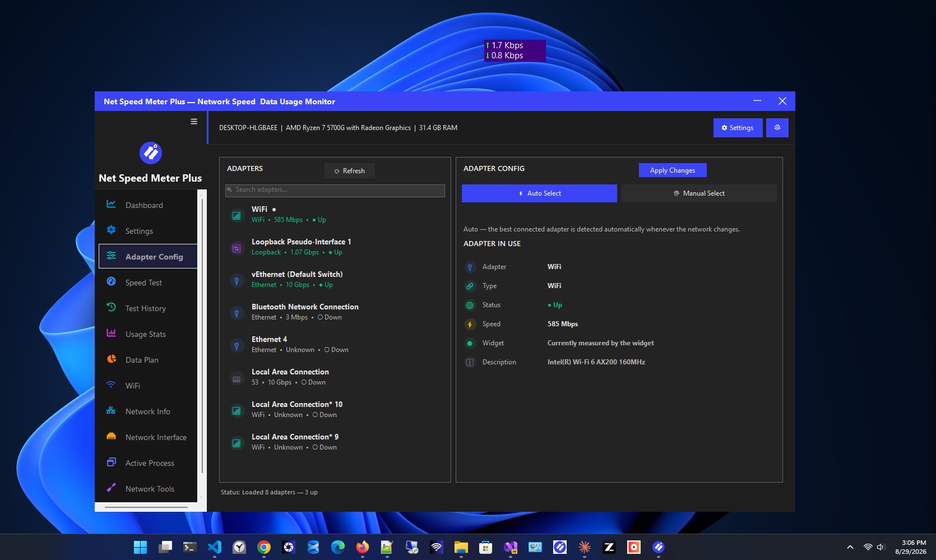Image resolution: width=936 pixels, height=560 pixels.
Task: Open the Dashboard page from the sidebar
Action: coord(148,205)
